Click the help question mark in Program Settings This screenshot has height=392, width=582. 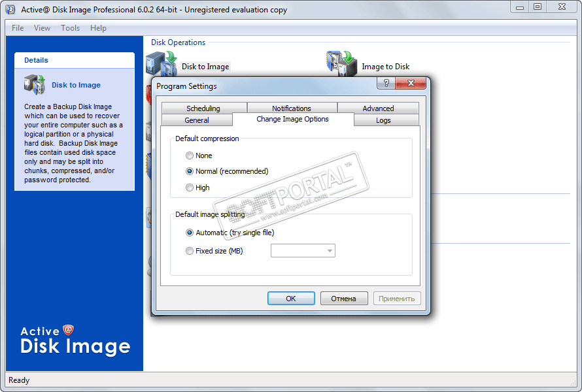[386, 83]
